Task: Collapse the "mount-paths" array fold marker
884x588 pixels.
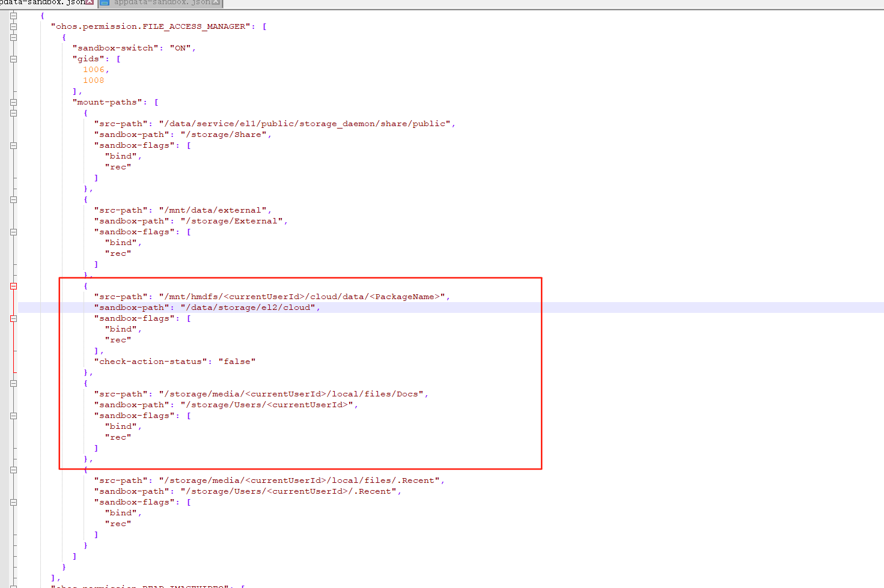Action: [x=13, y=102]
